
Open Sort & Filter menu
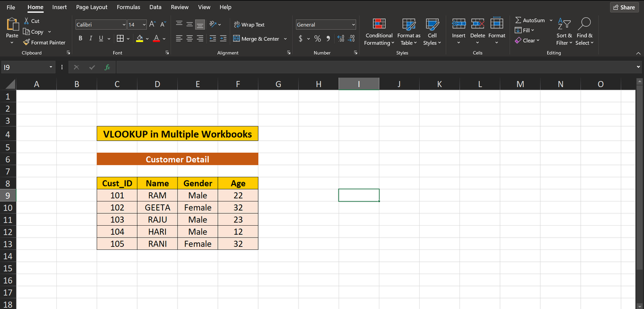[x=563, y=31]
